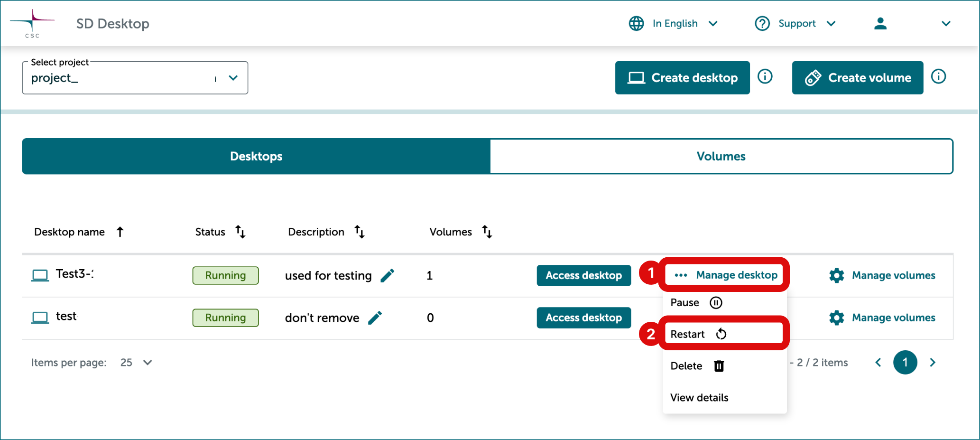This screenshot has height=440, width=980.
Task: Sort by Status column arrows
Action: 240,232
